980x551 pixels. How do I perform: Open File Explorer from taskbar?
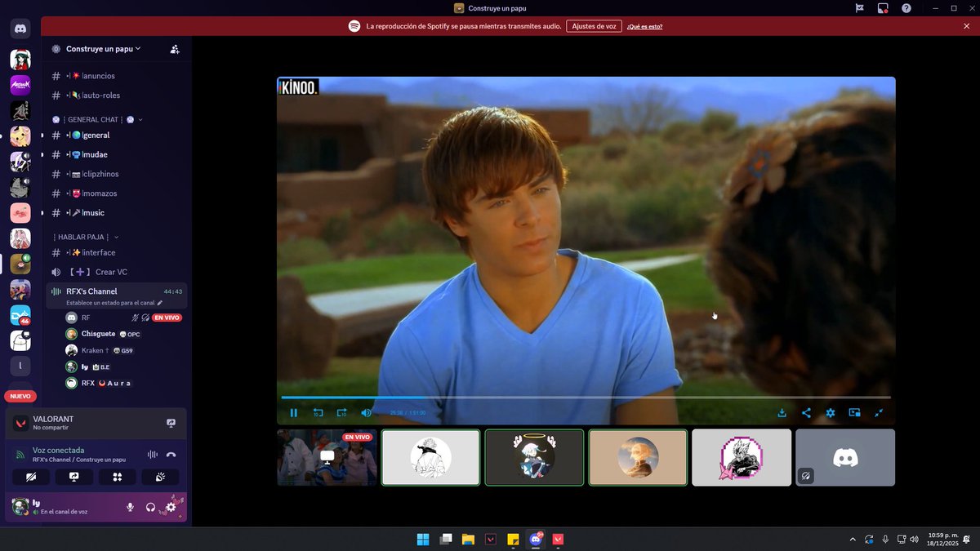(468, 539)
